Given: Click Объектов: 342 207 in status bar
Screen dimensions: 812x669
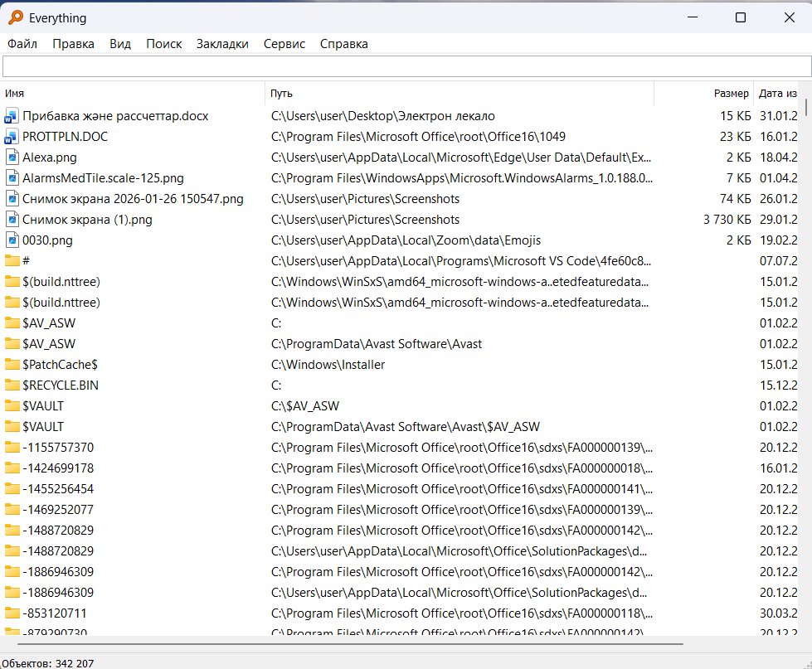Looking at the screenshot, I should [x=47, y=663].
